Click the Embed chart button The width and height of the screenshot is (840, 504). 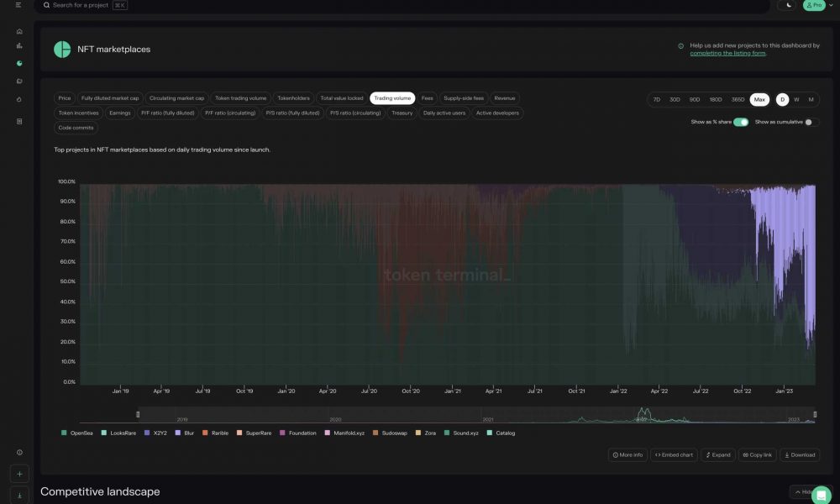tap(674, 454)
